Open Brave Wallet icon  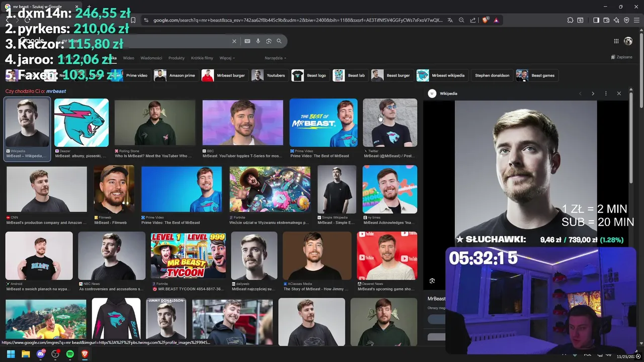pos(606,20)
